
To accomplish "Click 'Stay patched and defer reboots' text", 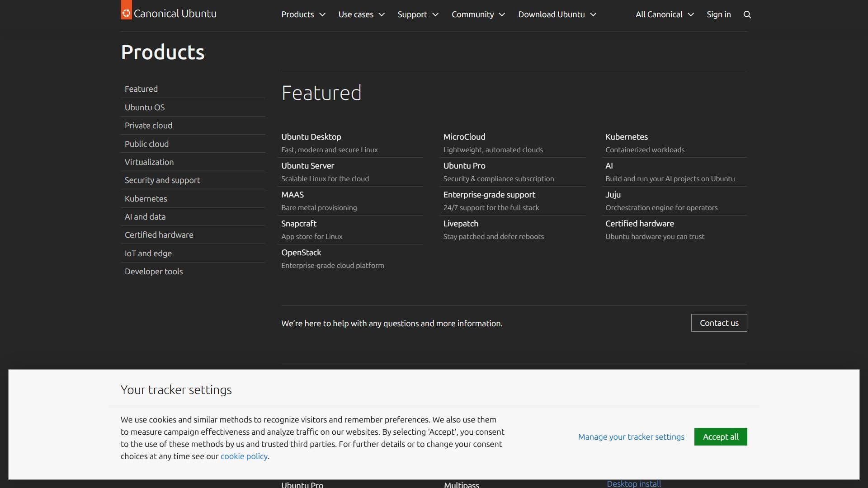I will [494, 237].
